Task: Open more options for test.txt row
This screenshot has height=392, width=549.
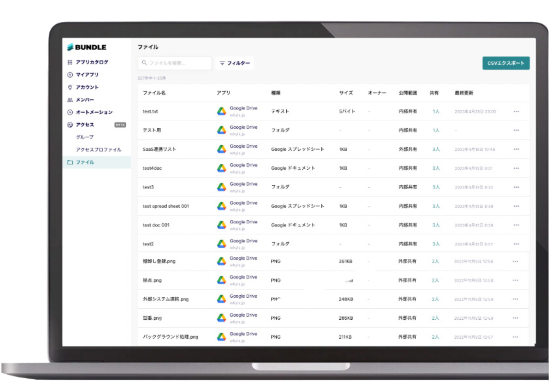Action: click(x=516, y=111)
